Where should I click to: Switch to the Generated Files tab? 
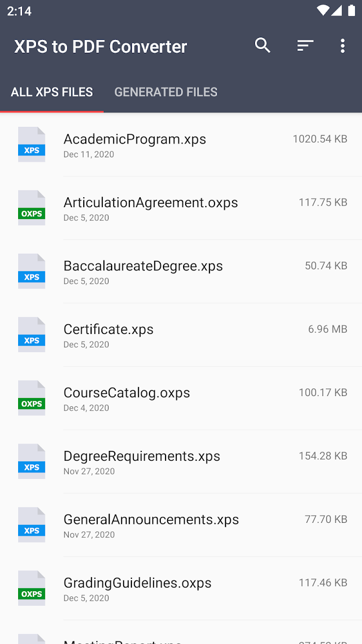click(165, 92)
